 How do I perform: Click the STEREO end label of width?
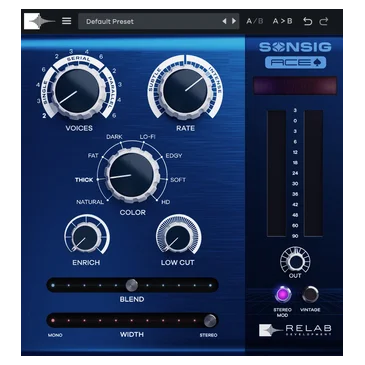coord(209,335)
